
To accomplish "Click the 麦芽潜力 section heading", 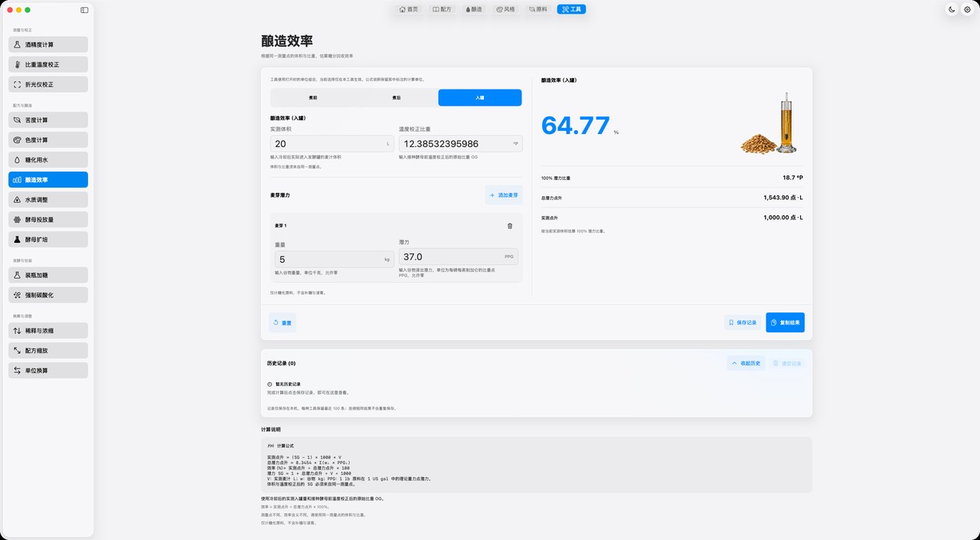I will pyautogui.click(x=280, y=195).
